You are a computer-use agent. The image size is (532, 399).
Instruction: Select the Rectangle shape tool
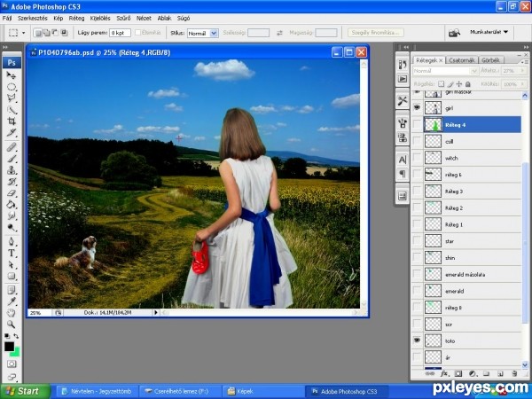pyautogui.click(x=12, y=276)
